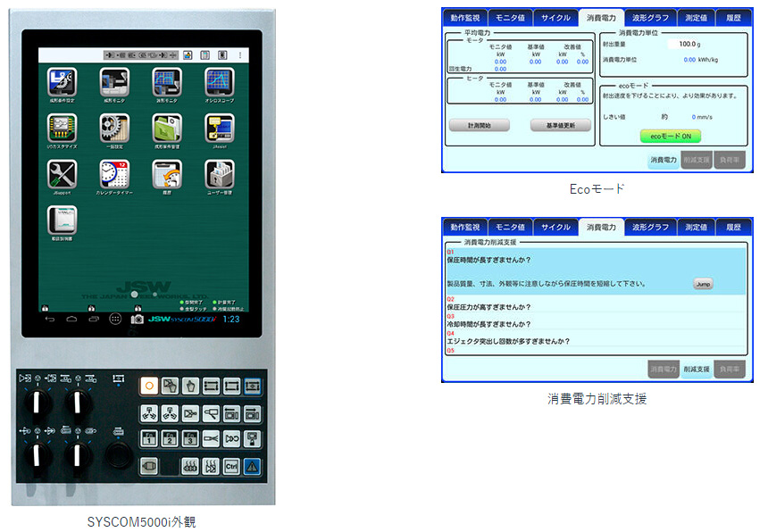Image resolution: width=768 pixels, height=532 pixels.
Task: Select the 動作監視 tab in lower panel
Action: (465, 227)
